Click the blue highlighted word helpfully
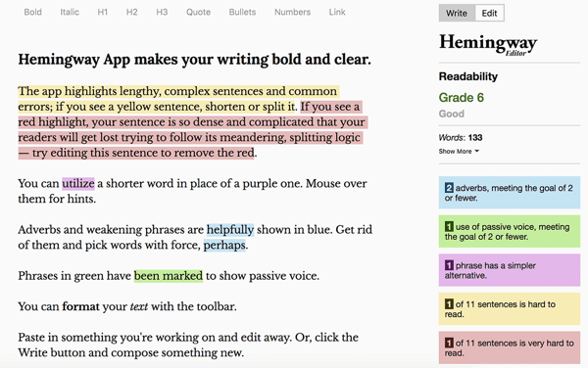Viewport: 588px width, 368px height. tap(230, 229)
